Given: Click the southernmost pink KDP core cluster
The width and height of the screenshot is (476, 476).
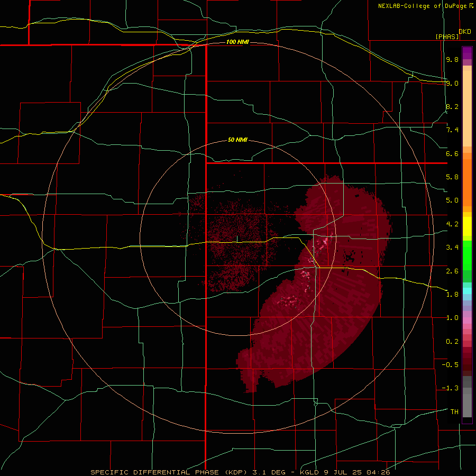Looking at the screenshot, I should pos(289,300).
